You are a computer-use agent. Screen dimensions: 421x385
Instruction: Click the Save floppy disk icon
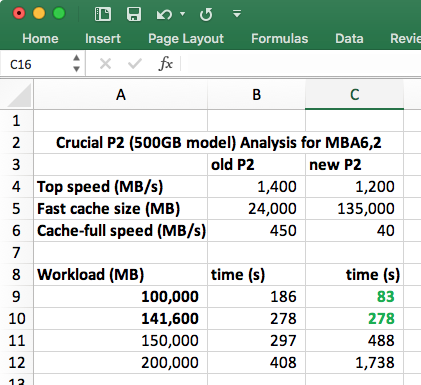pyautogui.click(x=134, y=14)
